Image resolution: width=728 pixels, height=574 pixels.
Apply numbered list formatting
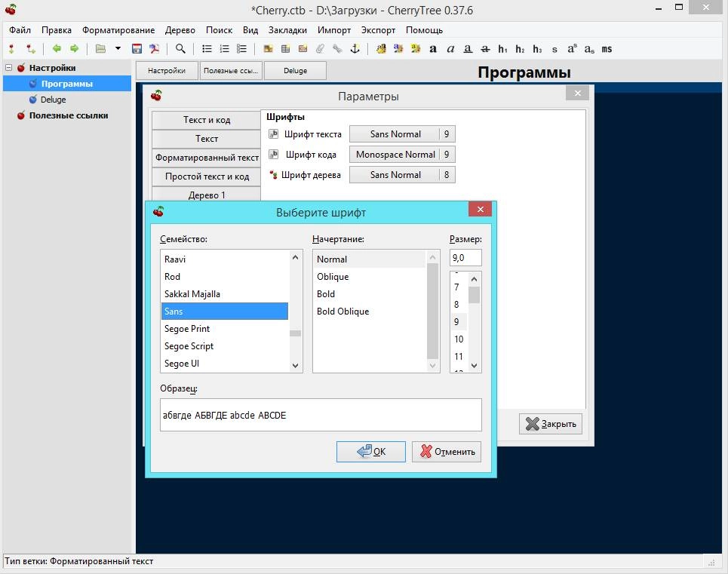click(225, 49)
